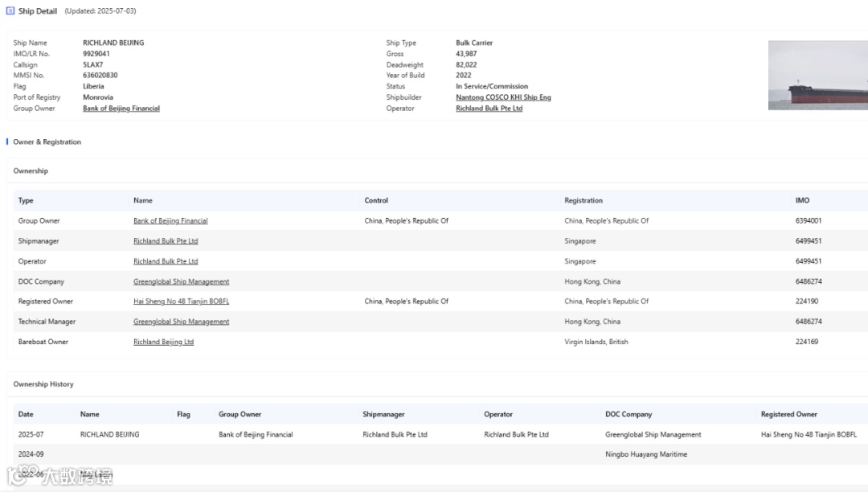
Task: Open Richland Beijing Ltd bareboat owner link
Action: [163, 342]
